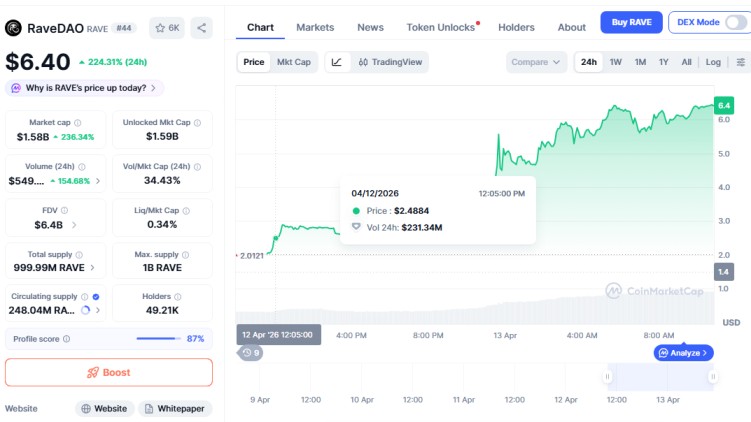This screenshot has height=422, width=751.
Task: Open the Whitepaper link
Action: (175, 409)
